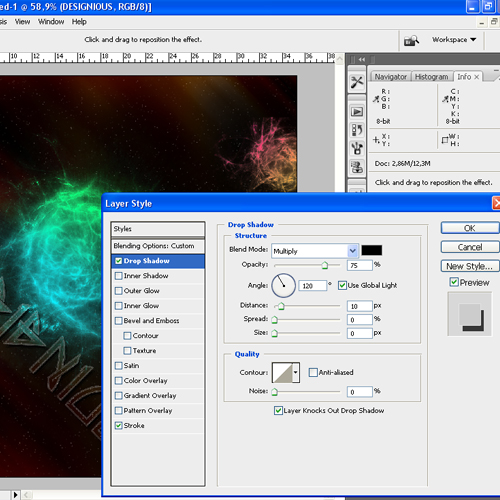This screenshot has width=500, height=500.
Task: Switch to the Histogram tab
Action: tap(431, 77)
